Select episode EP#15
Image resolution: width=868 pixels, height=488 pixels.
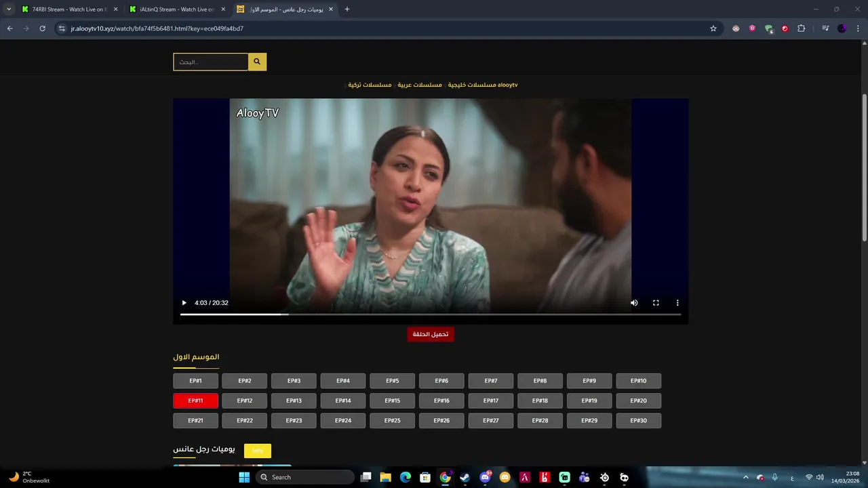(393, 401)
